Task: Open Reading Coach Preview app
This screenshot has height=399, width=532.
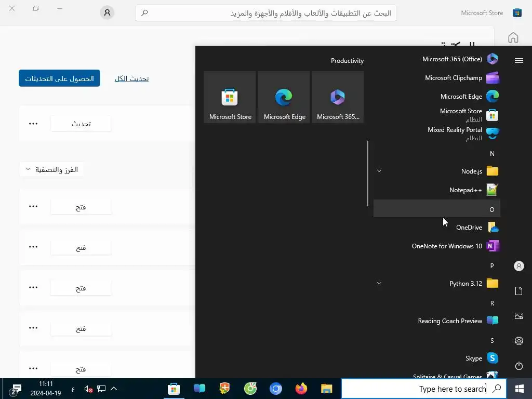Action: click(x=436, y=321)
